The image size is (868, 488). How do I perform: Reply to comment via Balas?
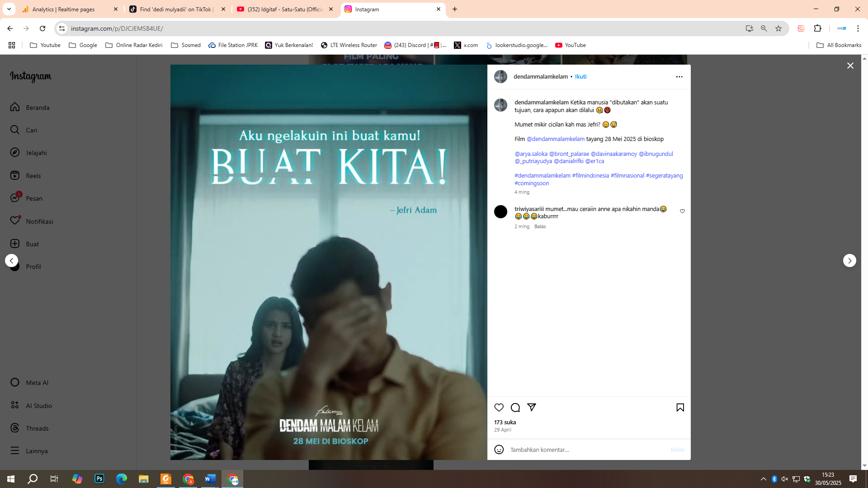(x=540, y=227)
